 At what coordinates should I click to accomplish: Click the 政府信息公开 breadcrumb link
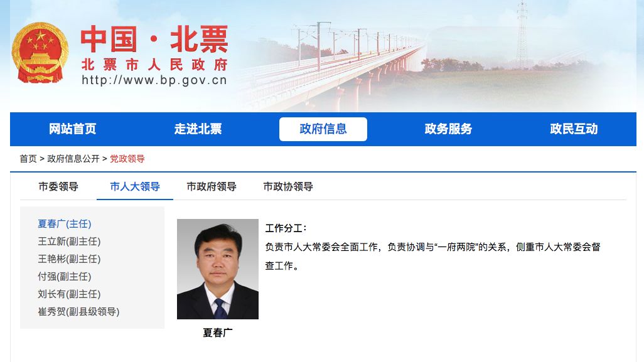pyautogui.click(x=73, y=159)
